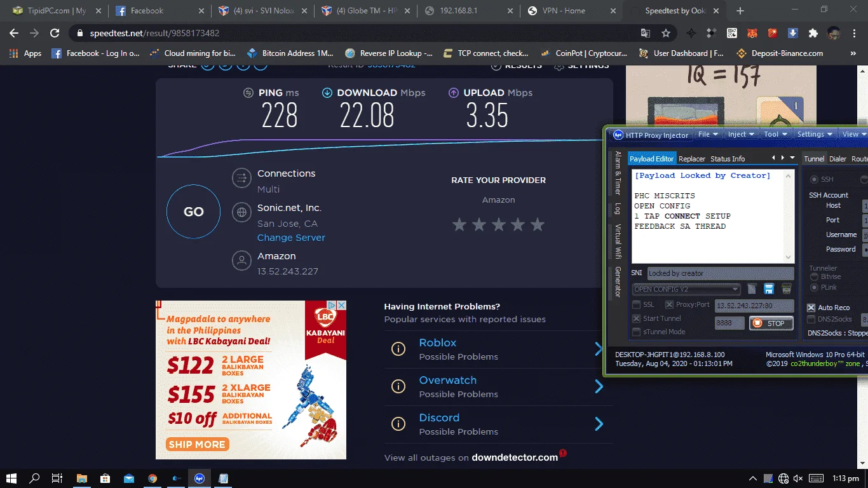Open the Chrome three-dot menu

[x=855, y=33]
